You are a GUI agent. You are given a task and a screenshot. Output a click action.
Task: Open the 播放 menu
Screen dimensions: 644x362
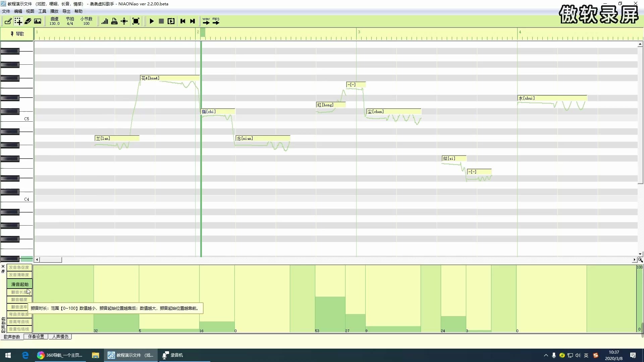click(54, 11)
